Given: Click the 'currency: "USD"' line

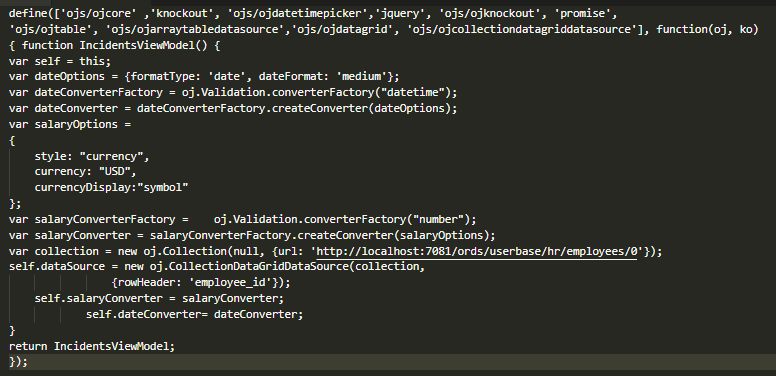Looking at the screenshot, I should click(85, 172).
